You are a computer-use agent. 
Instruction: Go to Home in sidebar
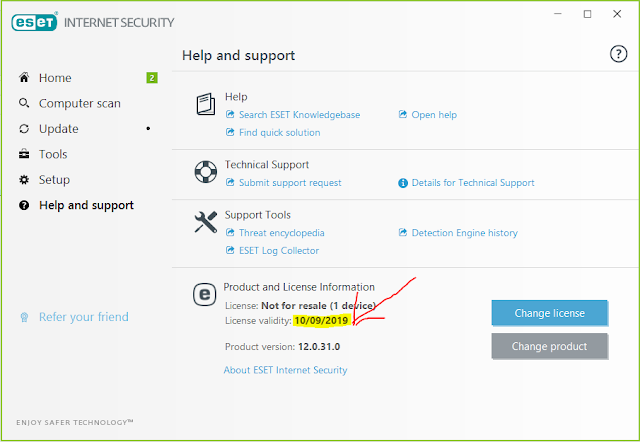55,78
